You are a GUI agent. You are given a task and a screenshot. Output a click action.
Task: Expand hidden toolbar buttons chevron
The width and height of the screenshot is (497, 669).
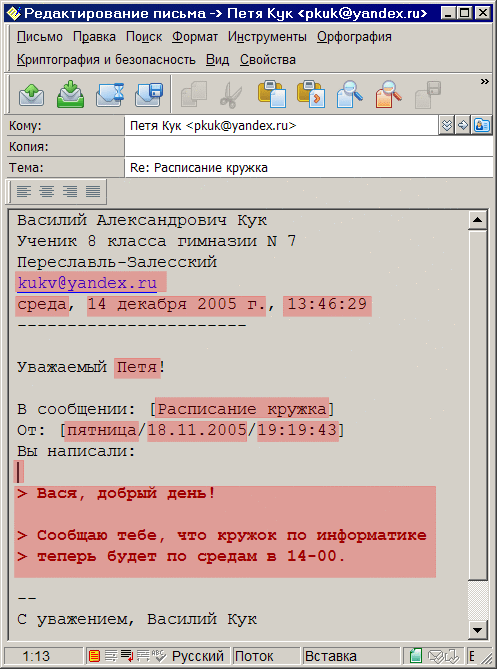[x=484, y=81]
